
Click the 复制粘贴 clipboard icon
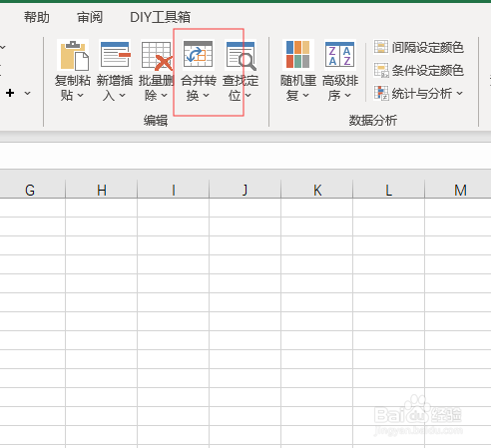pos(74,56)
